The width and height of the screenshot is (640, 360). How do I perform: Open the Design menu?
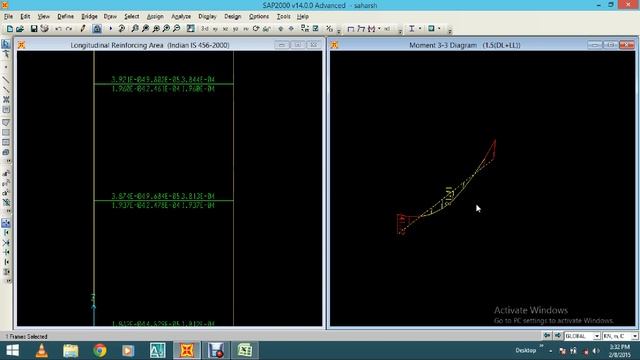pos(233,16)
